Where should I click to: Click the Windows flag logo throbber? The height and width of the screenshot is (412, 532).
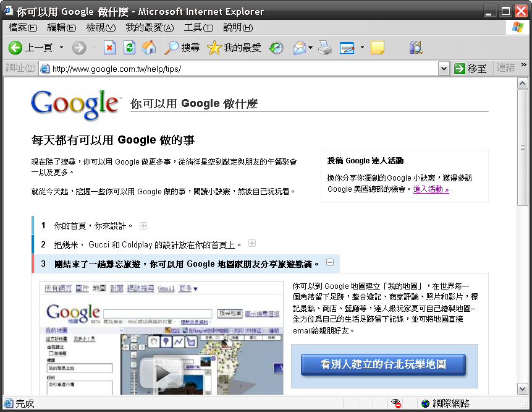coord(517,27)
